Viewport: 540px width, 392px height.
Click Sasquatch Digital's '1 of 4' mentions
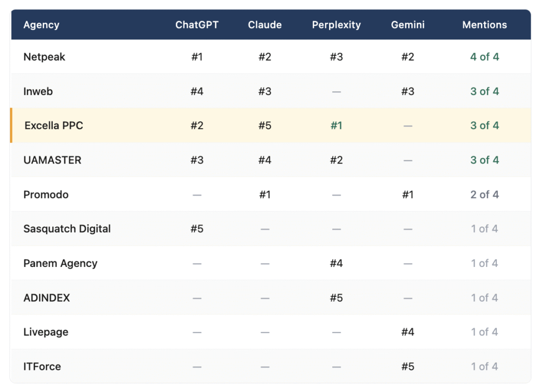coord(485,229)
